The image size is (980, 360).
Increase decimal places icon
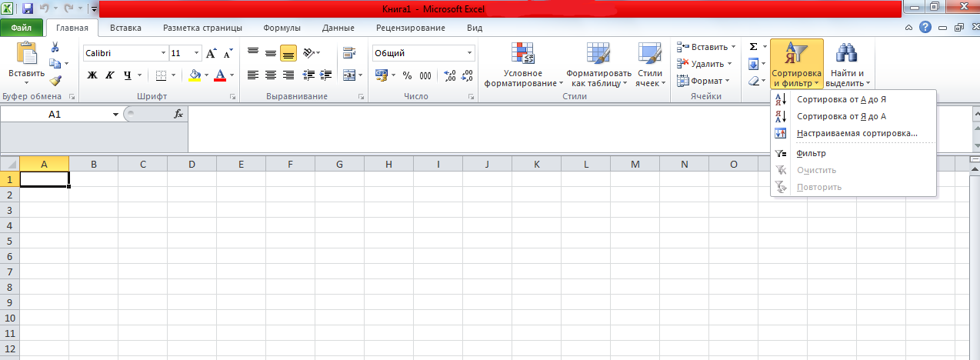450,75
